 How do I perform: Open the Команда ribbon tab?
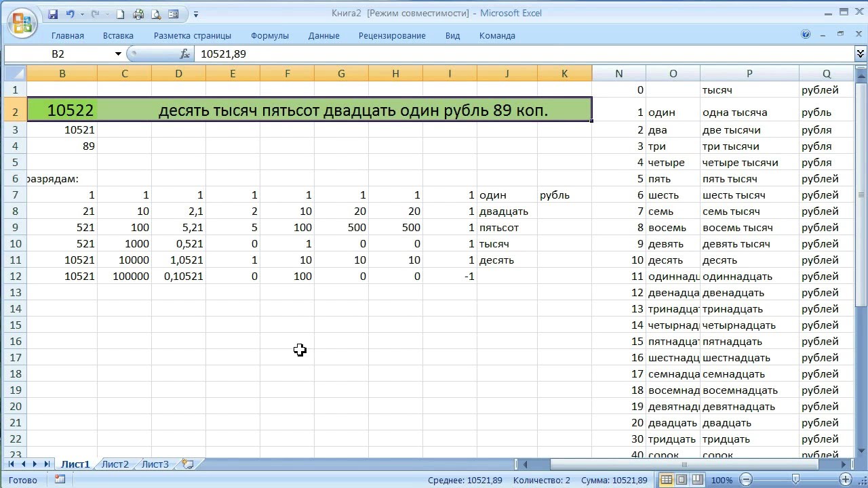(497, 35)
